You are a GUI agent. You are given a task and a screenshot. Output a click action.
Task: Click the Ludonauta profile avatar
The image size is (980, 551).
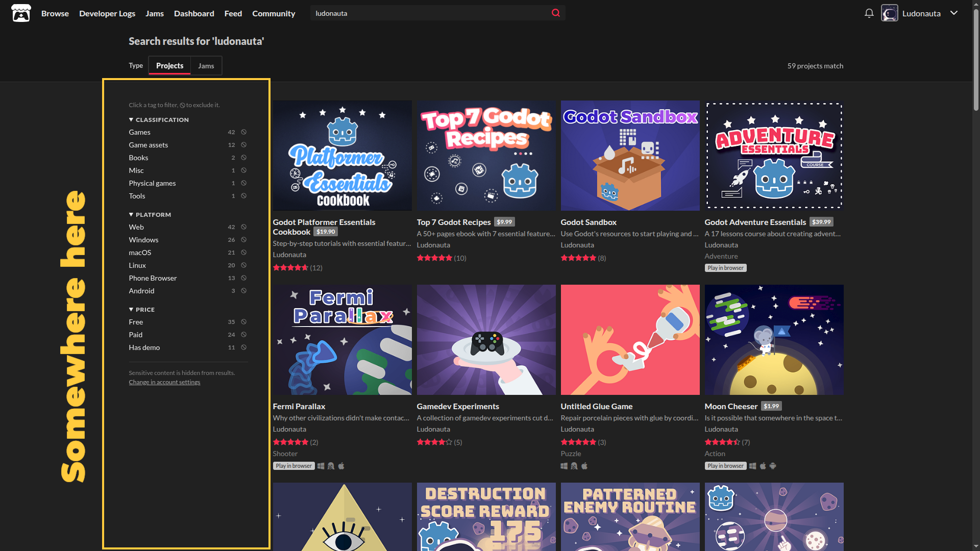(890, 13)
